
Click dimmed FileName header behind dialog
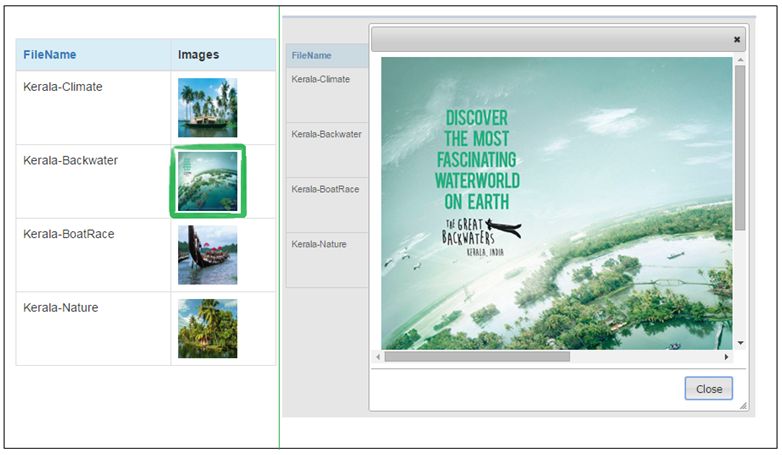(x=311, y=55)
